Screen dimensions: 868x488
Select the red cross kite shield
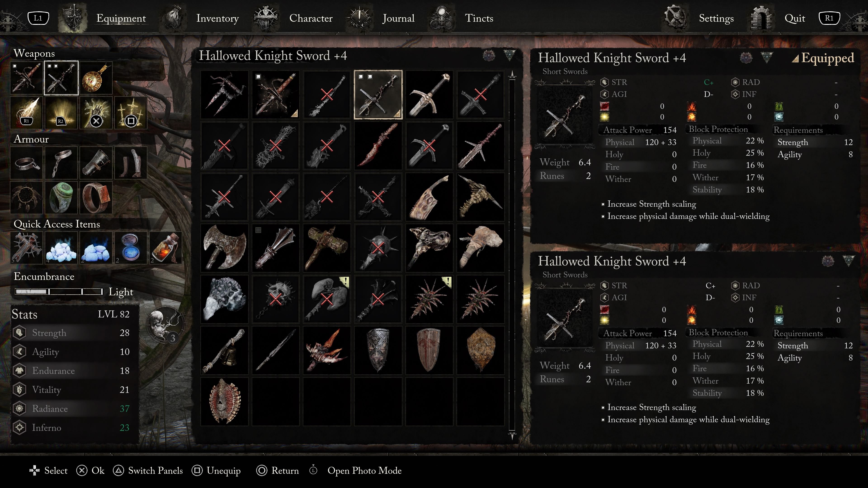click(x=429, y=350)
